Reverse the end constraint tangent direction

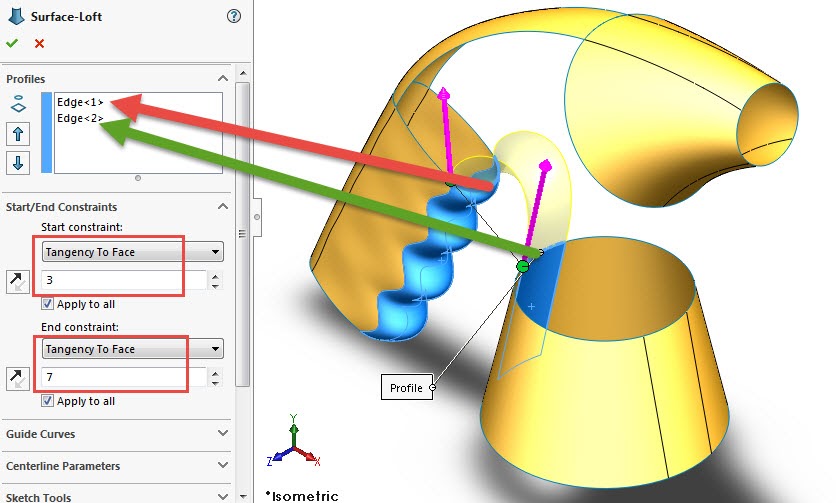pyautogui.click(x=17, y=379)
